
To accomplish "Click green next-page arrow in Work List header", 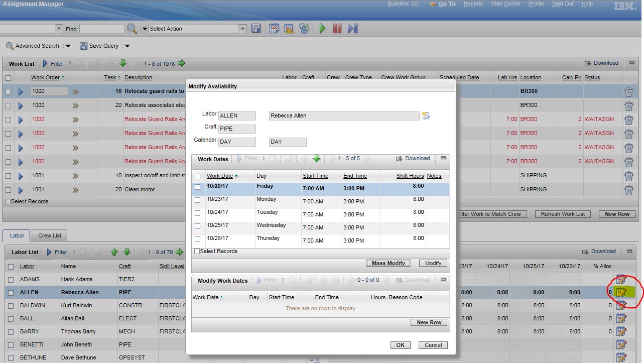I will click(x=181, y=63).
